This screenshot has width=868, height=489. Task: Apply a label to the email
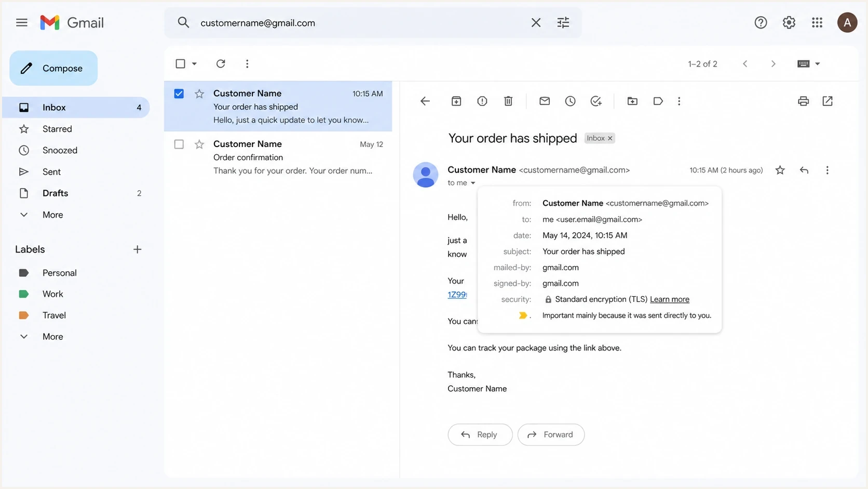click(x=658, y=101)
